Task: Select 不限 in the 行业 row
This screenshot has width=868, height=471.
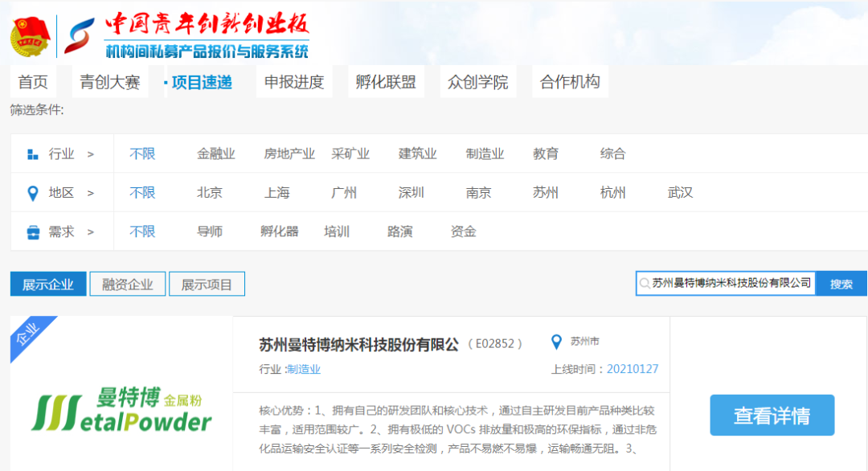Action: [142, 154]
